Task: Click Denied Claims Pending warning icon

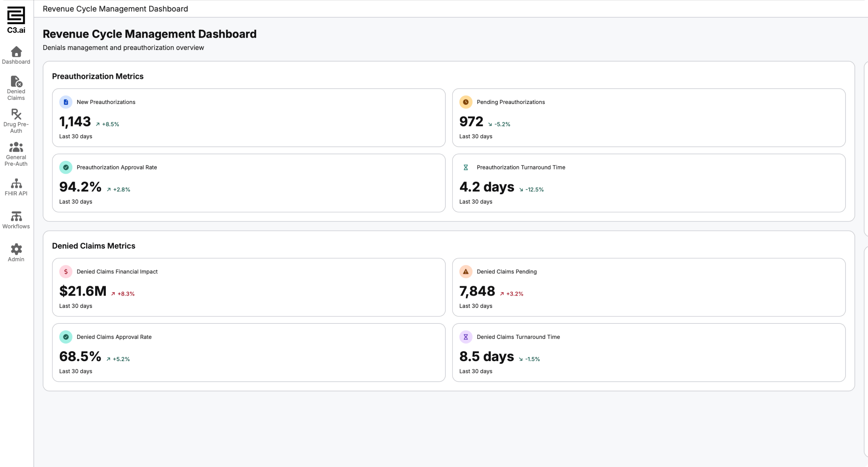Action: pyautogui.click(x=466, y=272)
